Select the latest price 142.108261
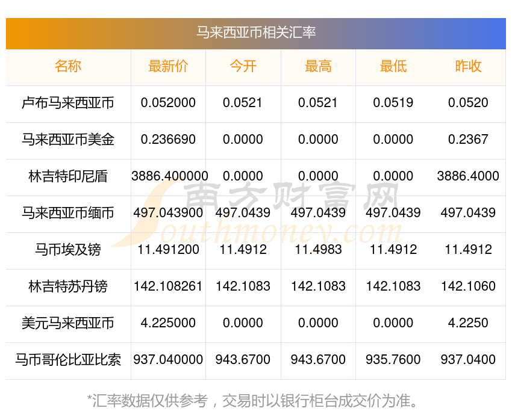The height and width of the screenshot is (420, 512). (x=168, y=286)
